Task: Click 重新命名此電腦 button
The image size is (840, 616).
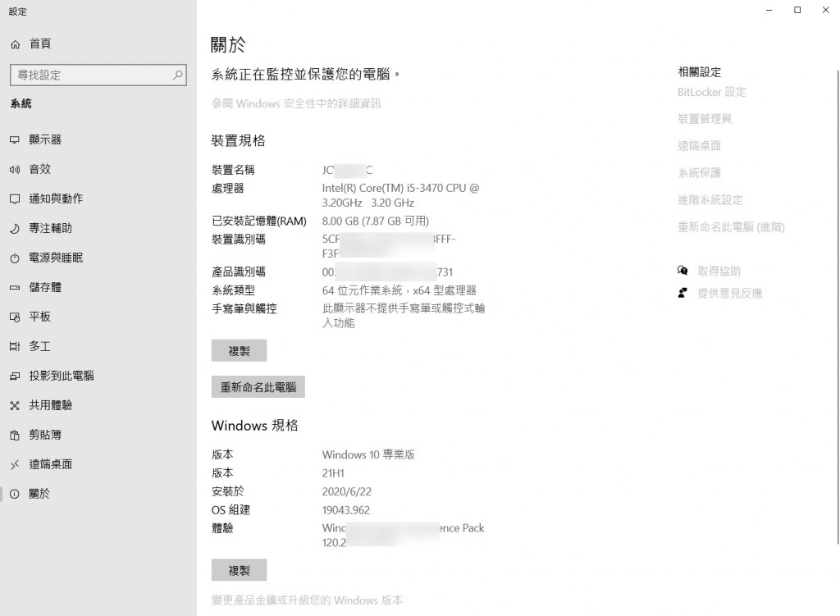Action: click(x=258, y=386)
